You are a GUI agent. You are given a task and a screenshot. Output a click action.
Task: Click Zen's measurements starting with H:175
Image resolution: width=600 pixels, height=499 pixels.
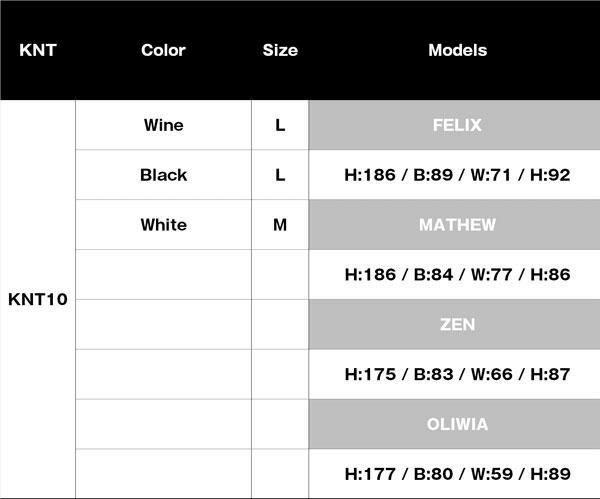(457, 374)
